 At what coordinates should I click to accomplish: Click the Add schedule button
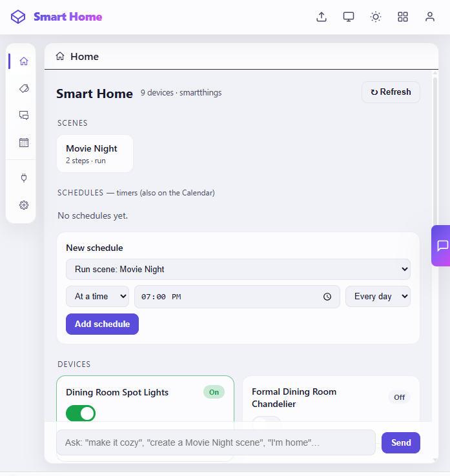[x=102, y=324]
